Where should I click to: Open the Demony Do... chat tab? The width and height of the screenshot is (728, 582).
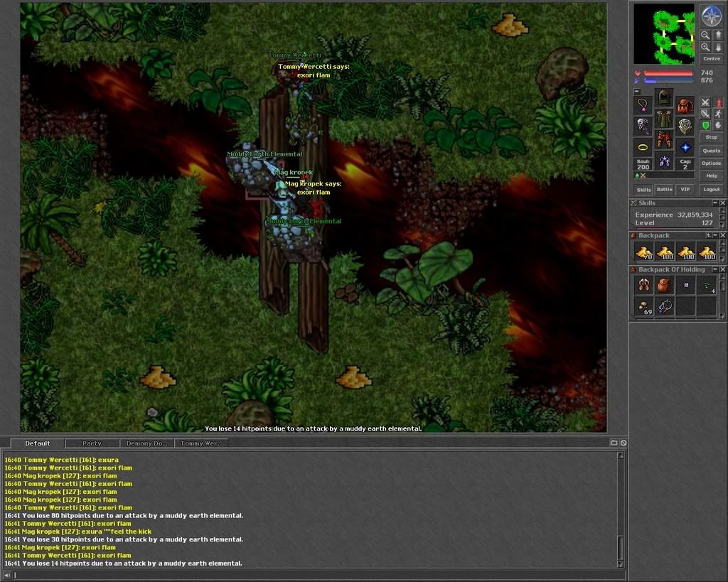pyautogui.click(x=146, y=443)
